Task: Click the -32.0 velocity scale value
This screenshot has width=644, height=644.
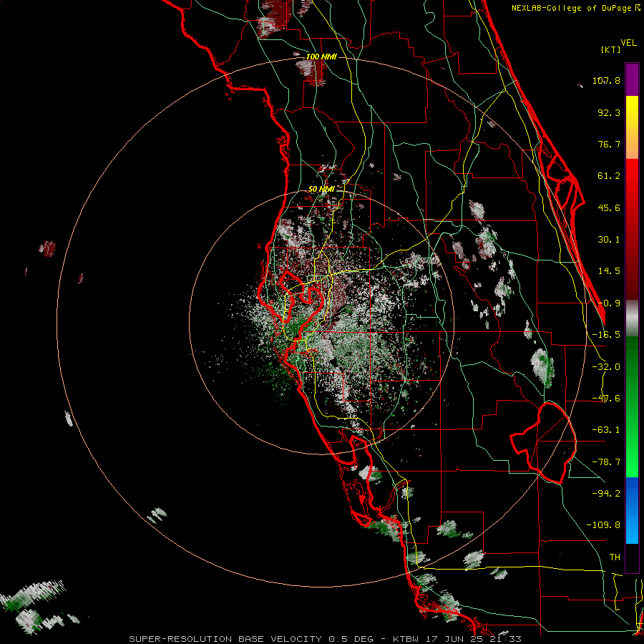Action: [606, 367]
